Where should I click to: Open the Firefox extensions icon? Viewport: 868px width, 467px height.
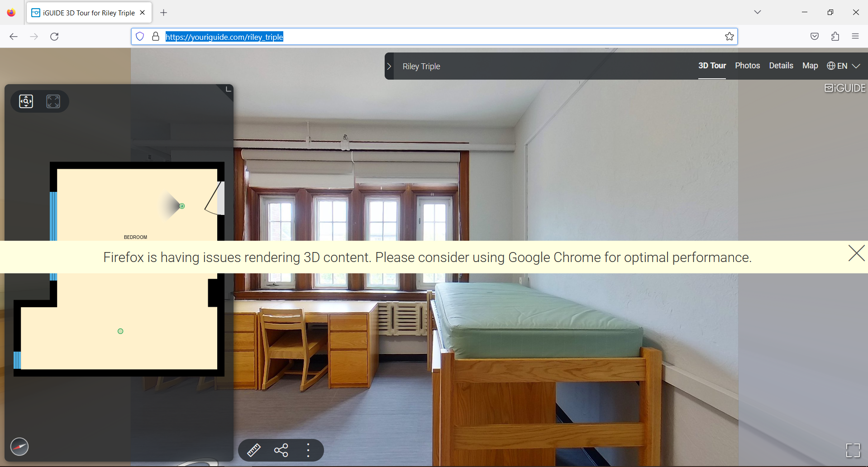click(x=835, y=37)
